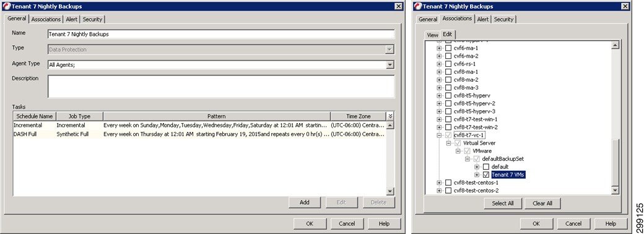
Task: Click scroll up arrow in associations tree
Action: coord(615,46)
